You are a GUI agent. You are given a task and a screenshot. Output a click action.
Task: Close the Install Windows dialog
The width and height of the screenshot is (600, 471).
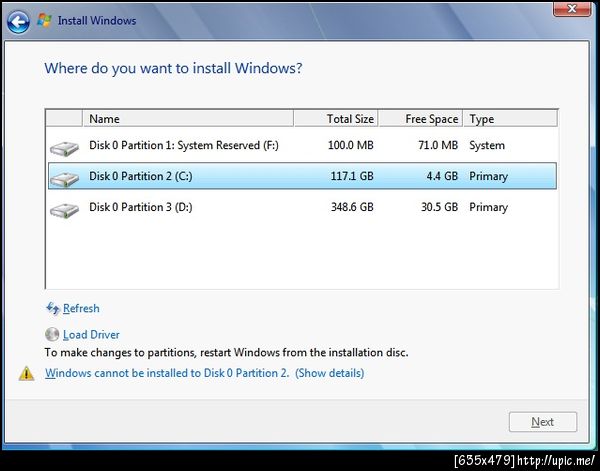pos(572,9)
